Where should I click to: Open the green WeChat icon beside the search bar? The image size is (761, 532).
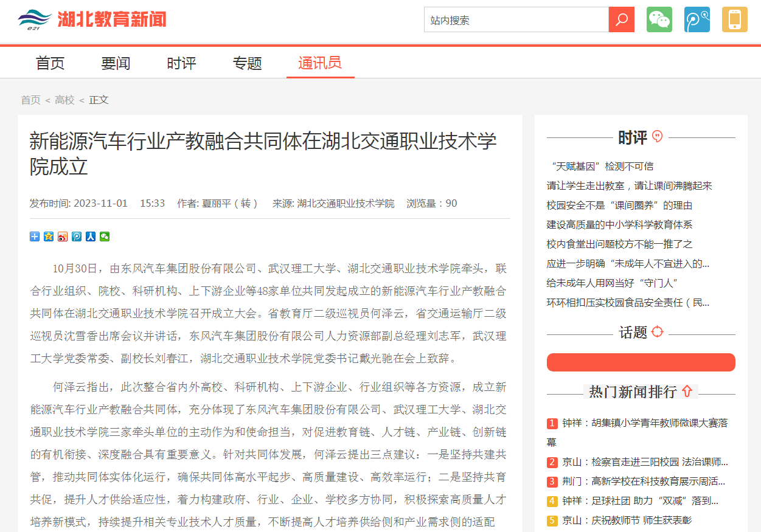click(659, 19)
